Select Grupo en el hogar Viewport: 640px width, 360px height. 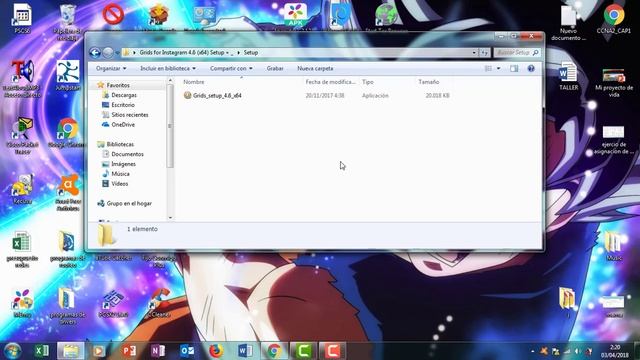(x=129, y=203)
